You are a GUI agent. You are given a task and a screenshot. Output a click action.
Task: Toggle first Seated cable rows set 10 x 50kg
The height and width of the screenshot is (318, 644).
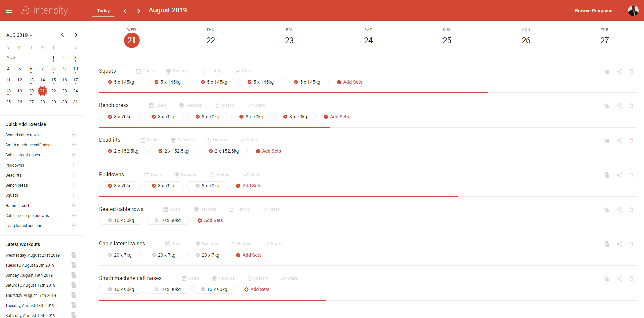(121, 220)
